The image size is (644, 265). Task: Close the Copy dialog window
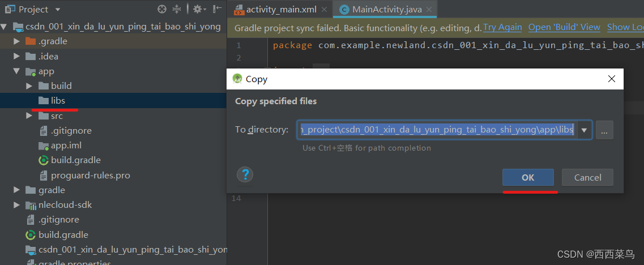click(612, 79)
